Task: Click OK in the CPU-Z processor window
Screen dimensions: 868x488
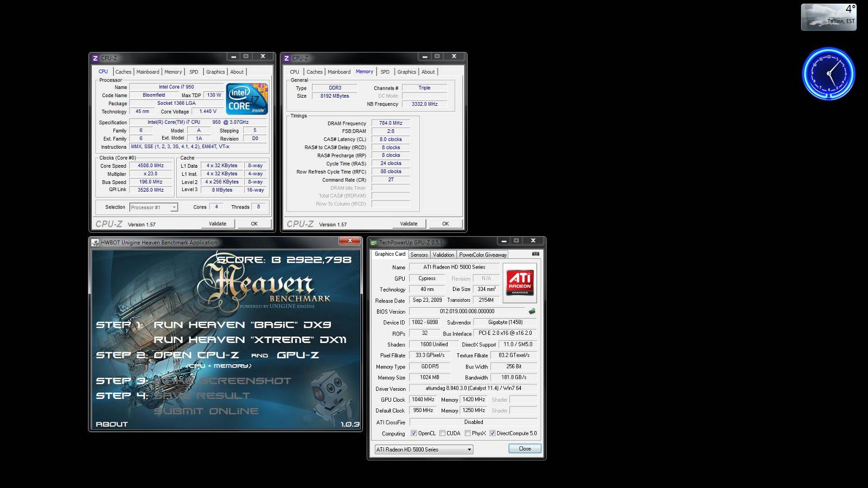Action: (254, 224)
